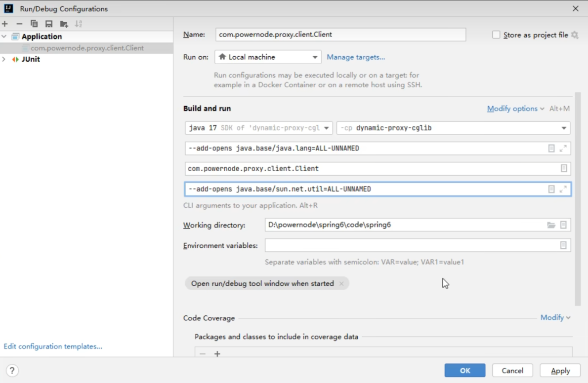Click the Copy Configuration icon
The image size is (588, 383).
coord(34,24)
